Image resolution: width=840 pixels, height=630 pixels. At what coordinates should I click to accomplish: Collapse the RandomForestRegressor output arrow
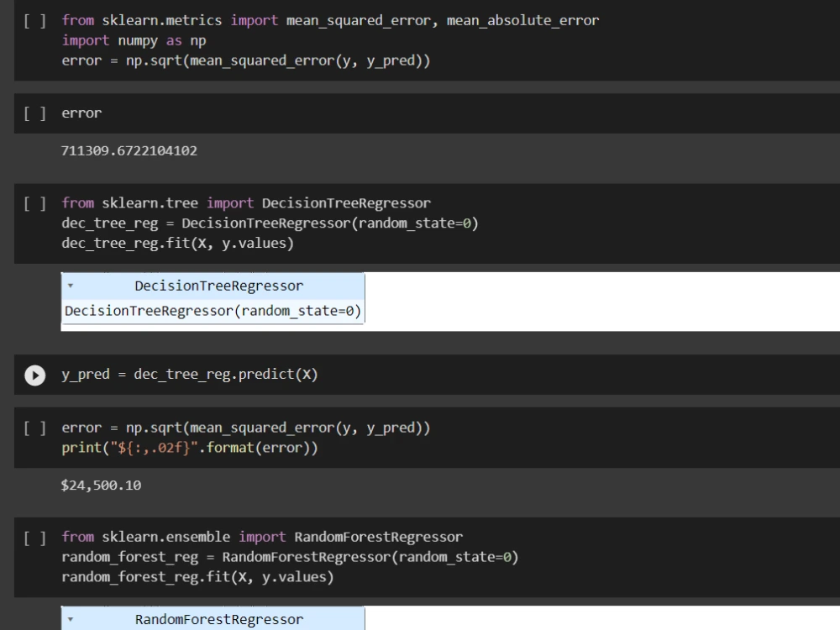point(71,620)
